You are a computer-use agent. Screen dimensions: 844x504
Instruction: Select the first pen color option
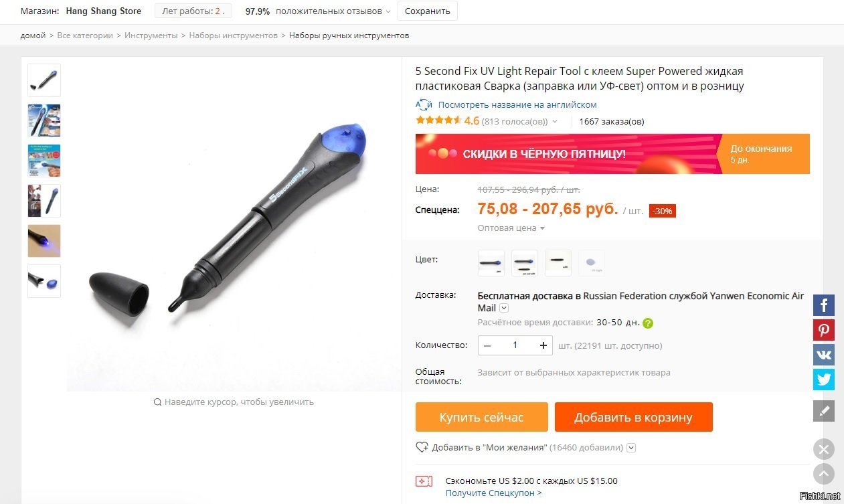click(491, 263)
